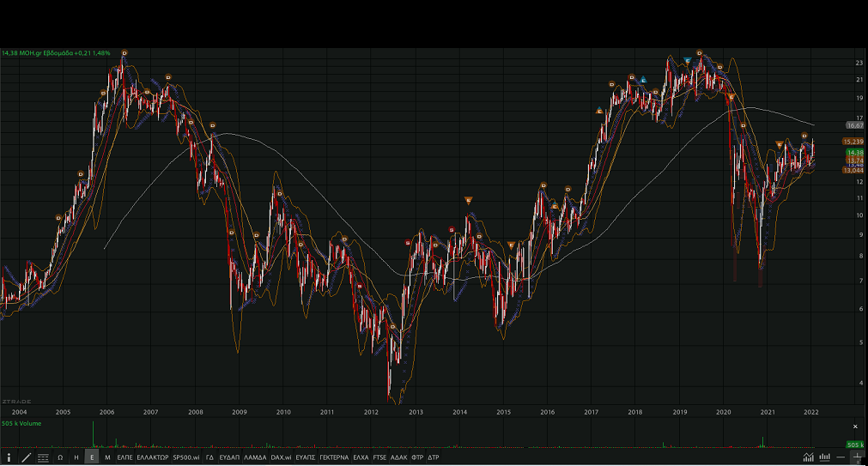Switch to monthly Μ timeframe
Viewport: 868px width, 466px height.
[x=107, y=458]
